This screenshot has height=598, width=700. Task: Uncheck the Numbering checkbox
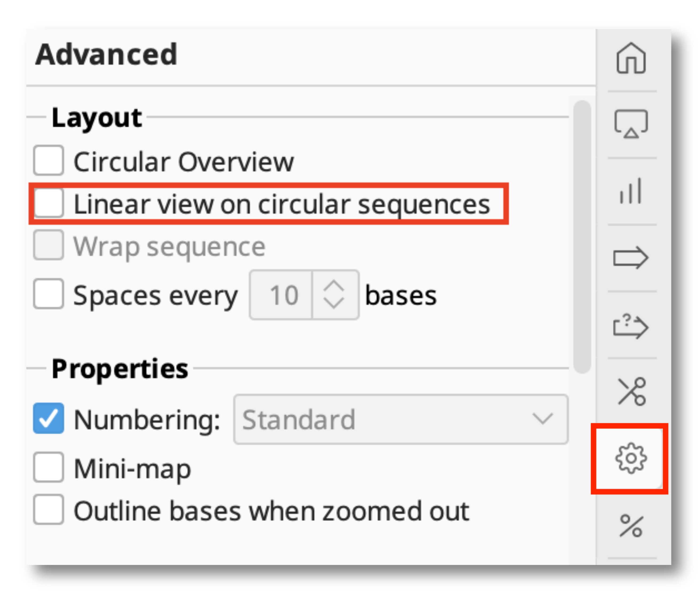click(48, 419)
